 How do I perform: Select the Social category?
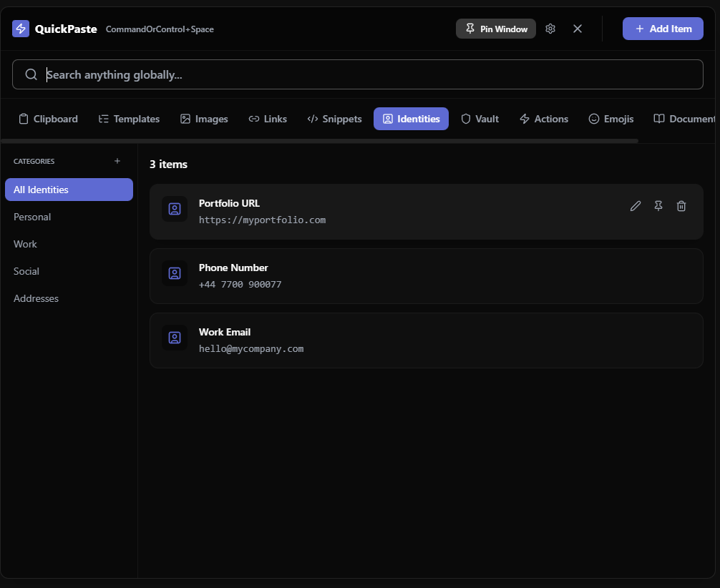click(x=69, y=271)
